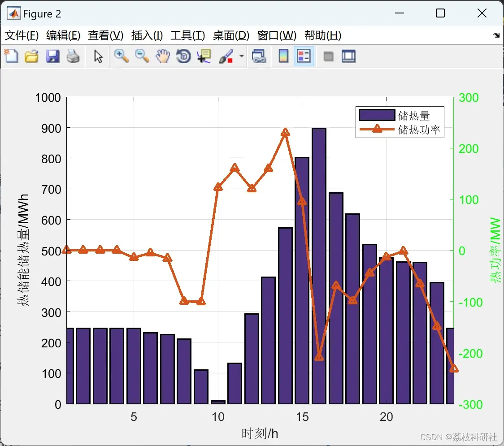This screenshot has width=504, height=446.
Task: Open the 工具(T) menu
Action: 188,35
